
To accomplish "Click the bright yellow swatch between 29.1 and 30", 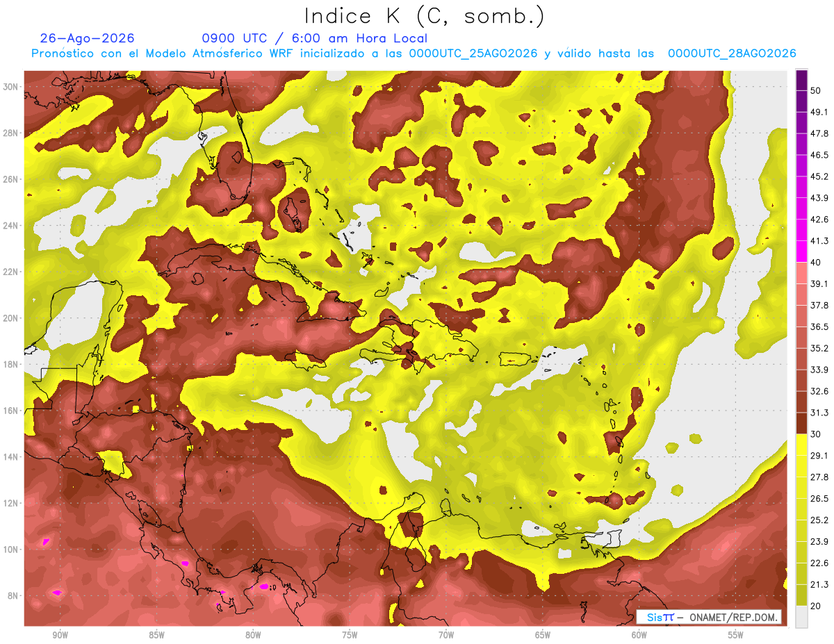I will pyautogui.click(x=802, y=445).
